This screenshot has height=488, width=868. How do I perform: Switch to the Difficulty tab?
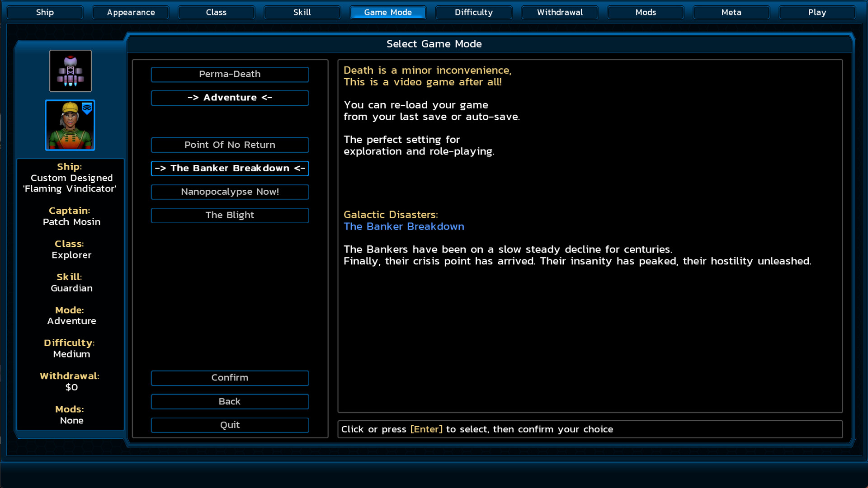[x=473, y=12]
